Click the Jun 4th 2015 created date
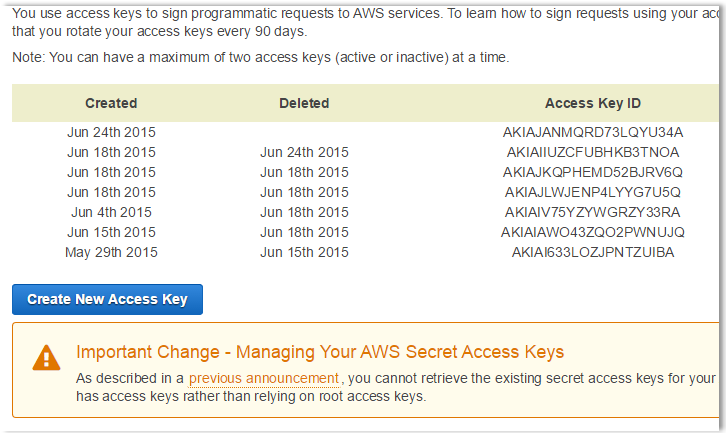Screen dimensions: 726x433 111,212
